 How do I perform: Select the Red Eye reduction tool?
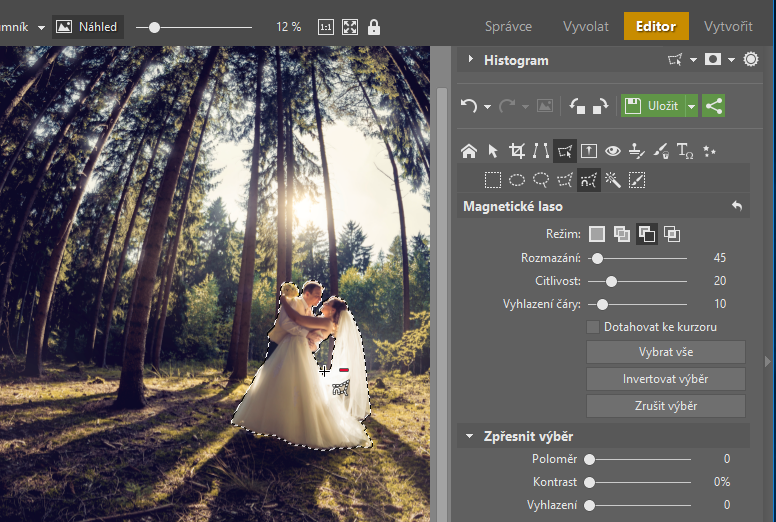(613, 151)
